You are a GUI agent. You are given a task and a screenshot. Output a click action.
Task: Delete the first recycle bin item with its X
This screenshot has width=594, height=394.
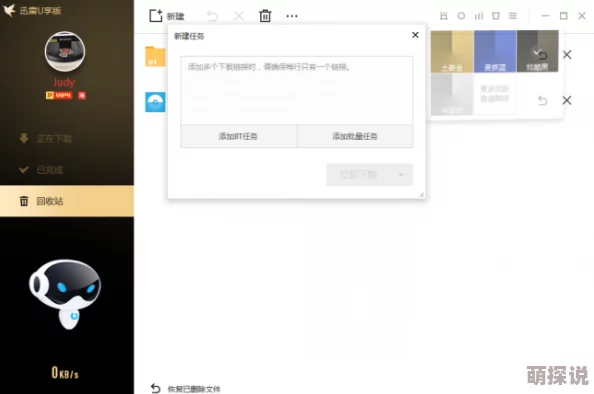click(567, 55)
